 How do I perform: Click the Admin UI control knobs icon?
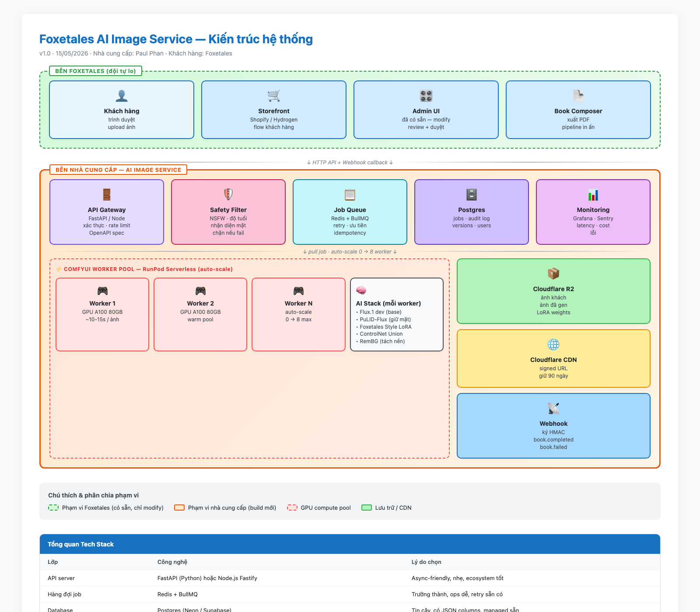(x=426, y=96)
